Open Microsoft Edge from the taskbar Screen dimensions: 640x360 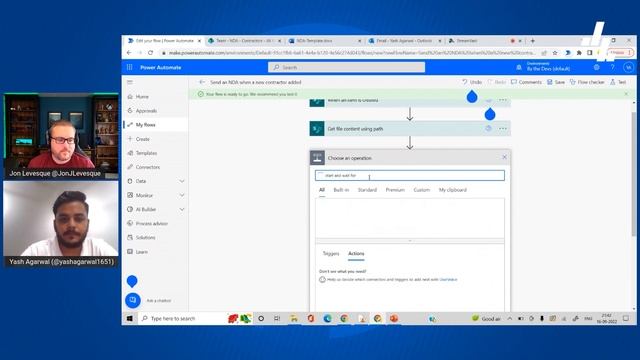[327, 318]
